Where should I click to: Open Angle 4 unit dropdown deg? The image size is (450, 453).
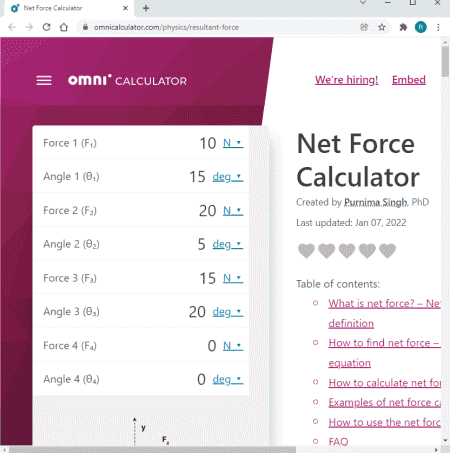[228, 379]
